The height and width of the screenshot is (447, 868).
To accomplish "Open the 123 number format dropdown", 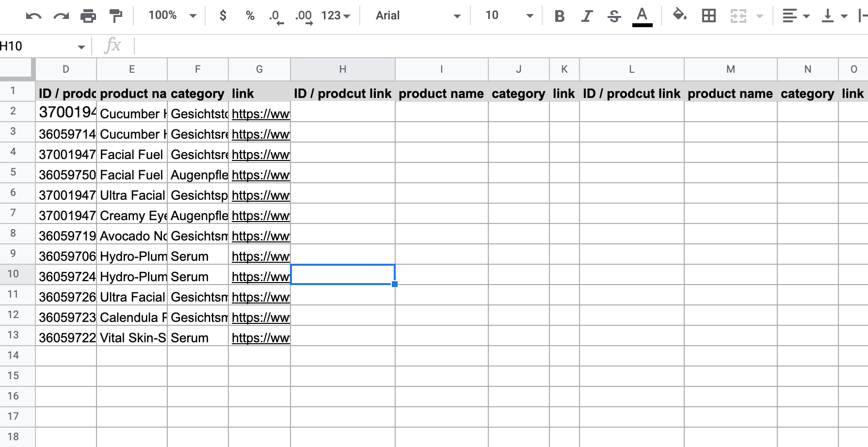I will pos(336,16).
